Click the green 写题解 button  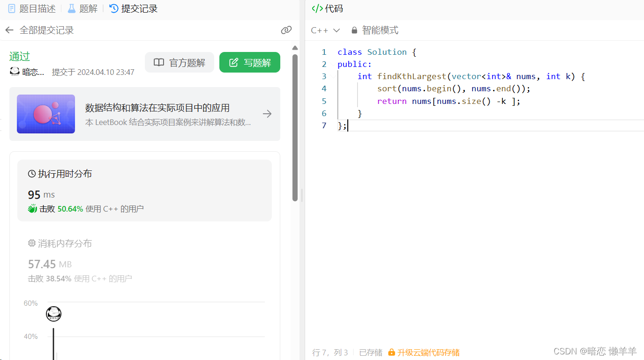[x=250, y=62]
